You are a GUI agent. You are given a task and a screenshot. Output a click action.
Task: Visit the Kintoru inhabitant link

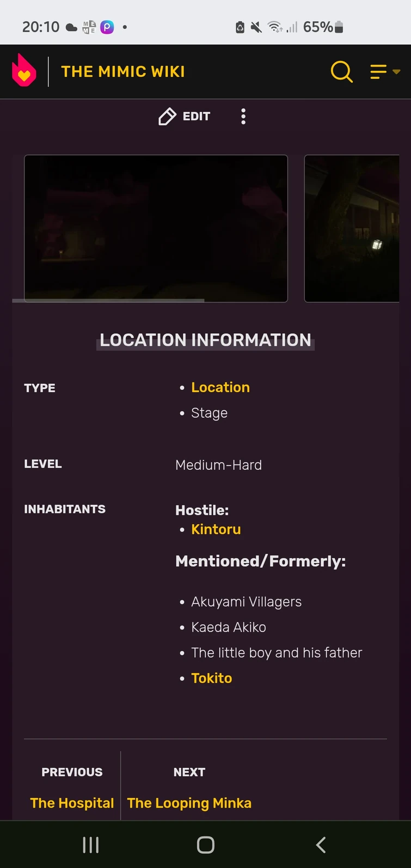pyautogui.click(x=216, y=529)
